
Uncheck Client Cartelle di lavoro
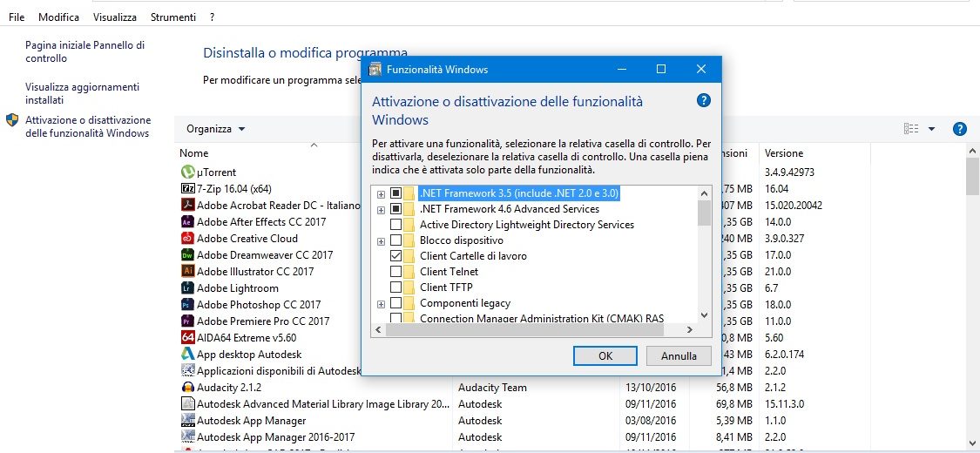pos(395,256)
